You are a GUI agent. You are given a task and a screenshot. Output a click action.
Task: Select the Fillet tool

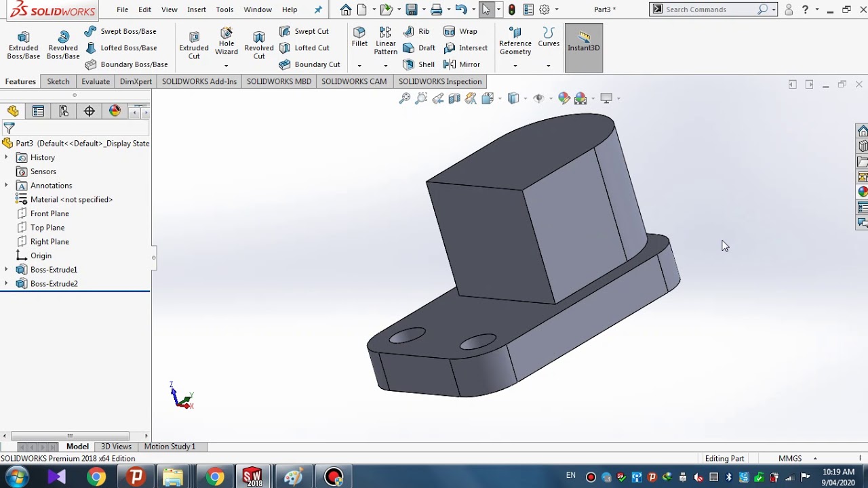click(359, 37)
